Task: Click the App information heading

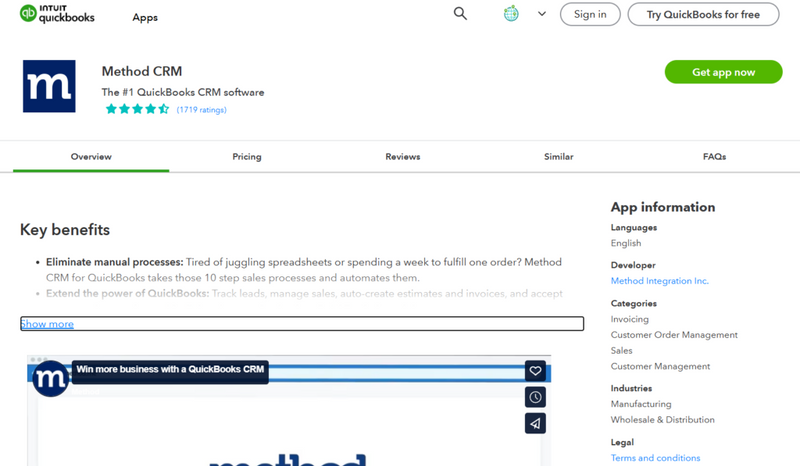Action: pyautogui.click(x=663, y=207)
